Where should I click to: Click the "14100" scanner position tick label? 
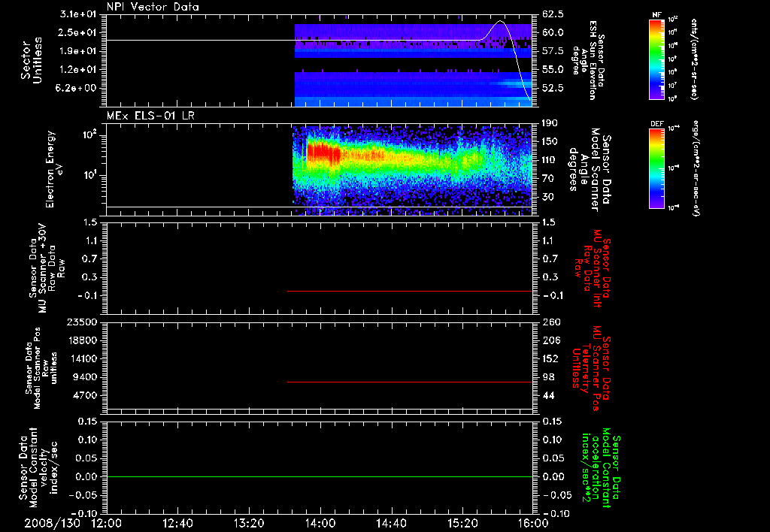click(83, 358)
